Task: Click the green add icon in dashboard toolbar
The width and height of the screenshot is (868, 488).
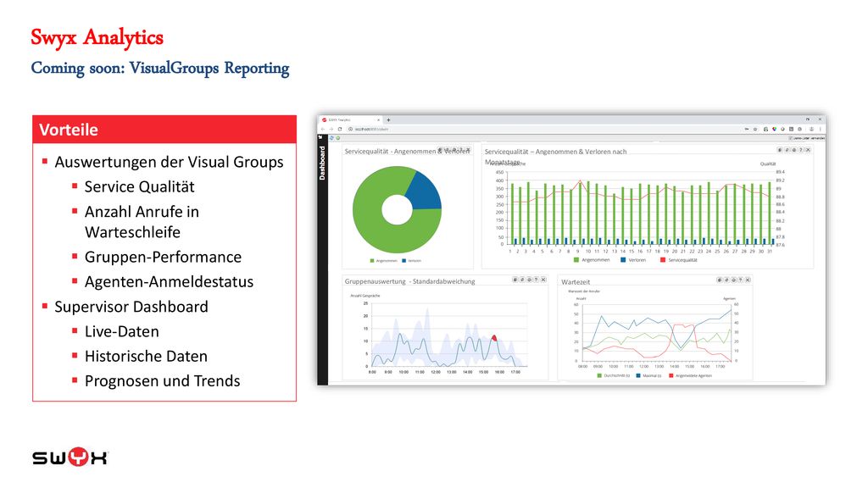Action: [x=337, y=138]
